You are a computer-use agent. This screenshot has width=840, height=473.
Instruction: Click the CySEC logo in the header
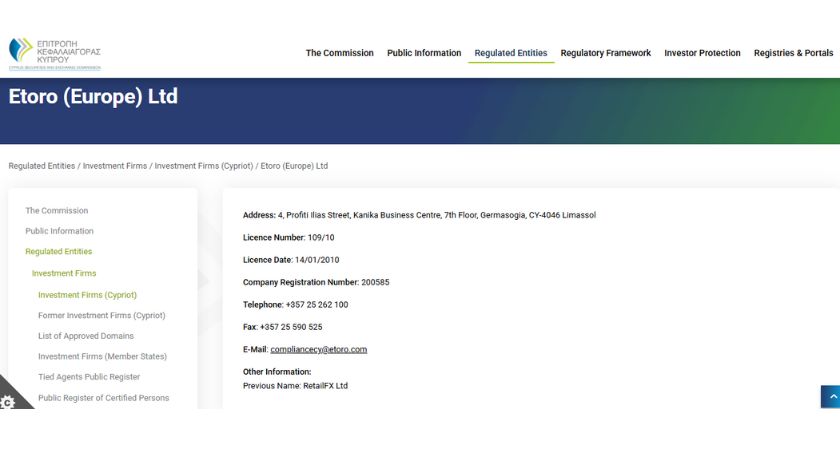click(x=55, y=54)
